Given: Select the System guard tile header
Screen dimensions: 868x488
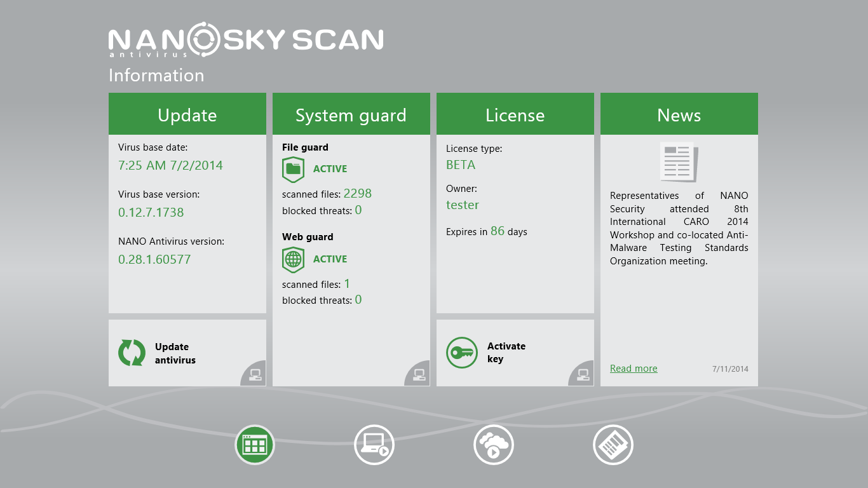Looking at the screenshot, I should [x=351, y=115].
